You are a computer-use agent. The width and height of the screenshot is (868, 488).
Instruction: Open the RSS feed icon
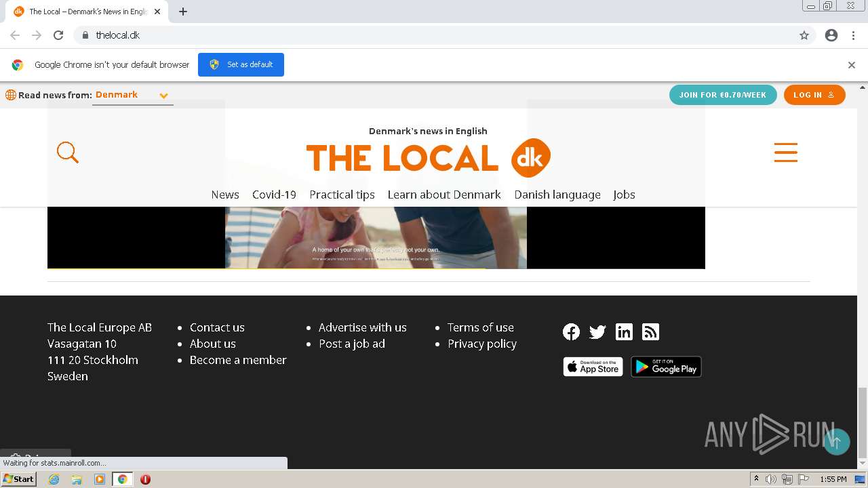coord(650,331)
